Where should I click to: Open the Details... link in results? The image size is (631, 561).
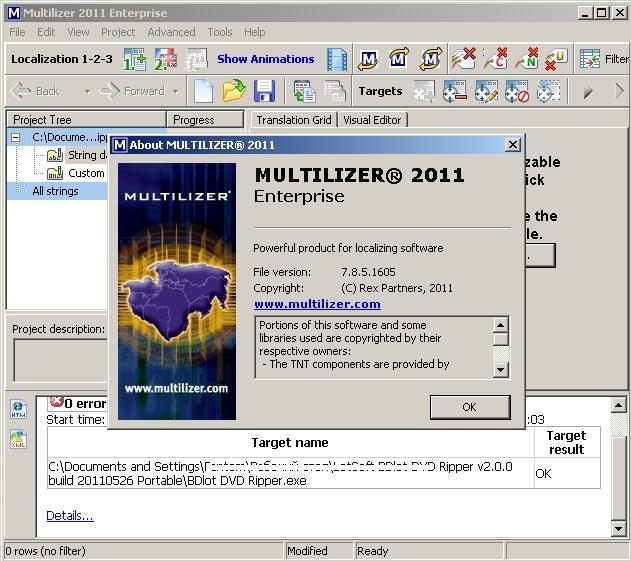(x=70, y=516)
